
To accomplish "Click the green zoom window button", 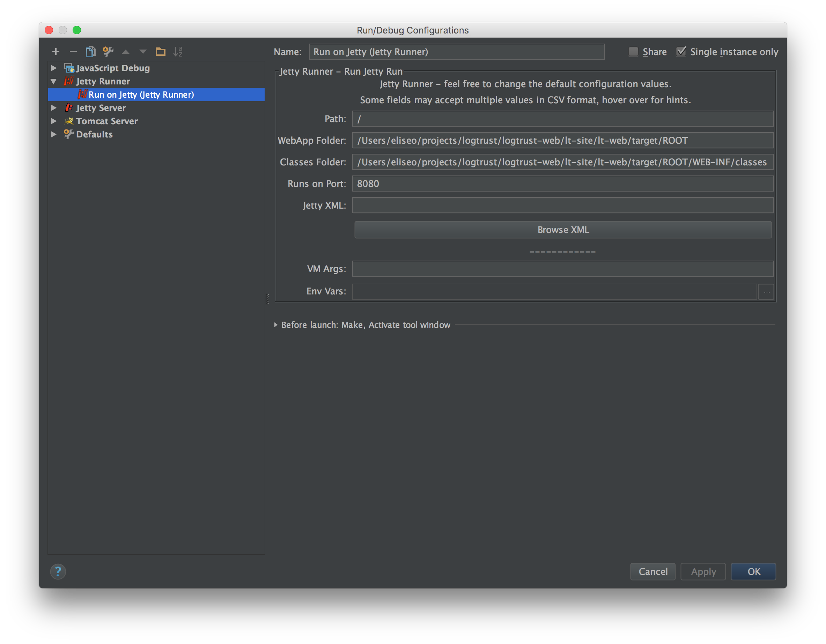I will pyautogui.click(x=77, y=30).
